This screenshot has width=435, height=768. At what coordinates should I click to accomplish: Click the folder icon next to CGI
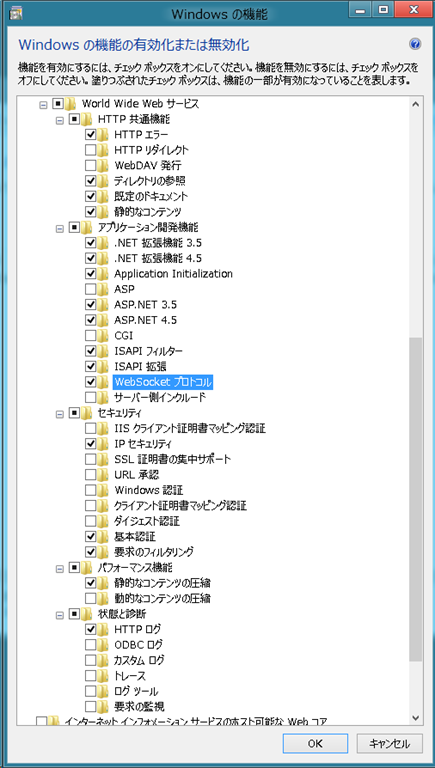coord(102,336)
